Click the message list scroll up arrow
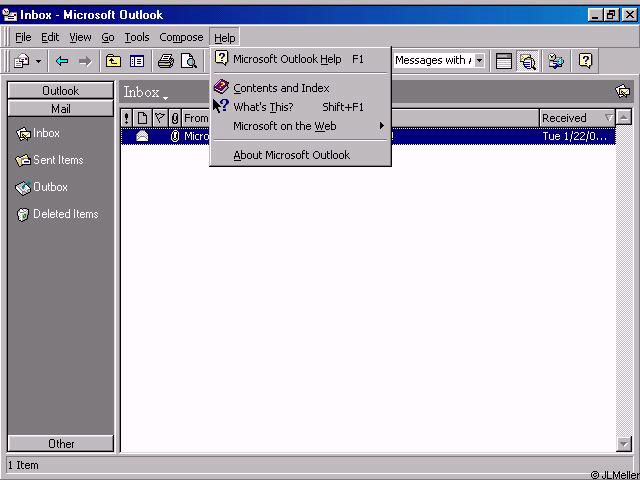Image resolution: width=640 pixels, height=480 pixels. (624, 118)
